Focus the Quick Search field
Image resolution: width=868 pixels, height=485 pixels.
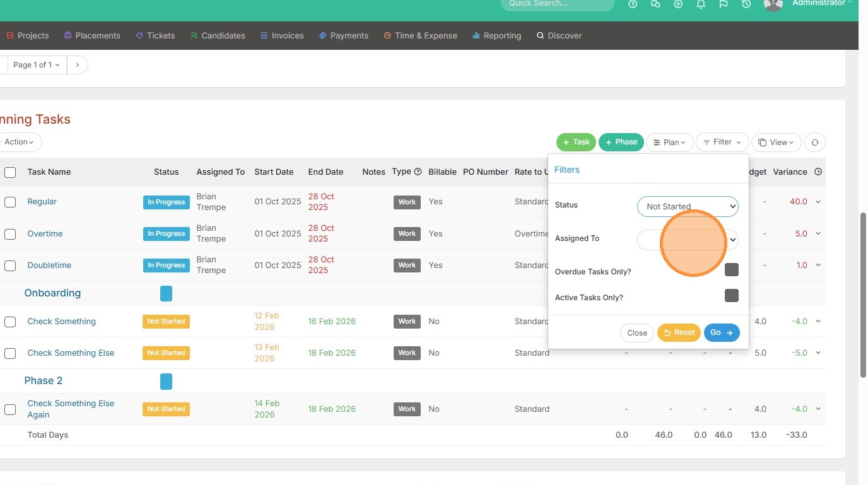click(558, 4)
